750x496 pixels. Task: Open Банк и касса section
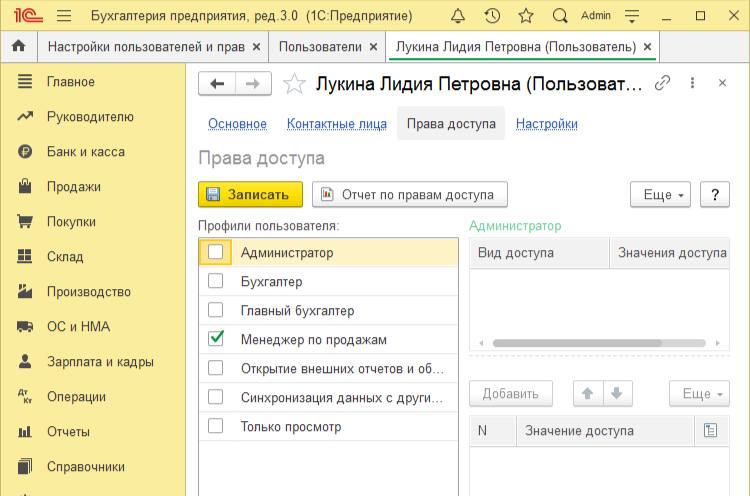[86, 152]
